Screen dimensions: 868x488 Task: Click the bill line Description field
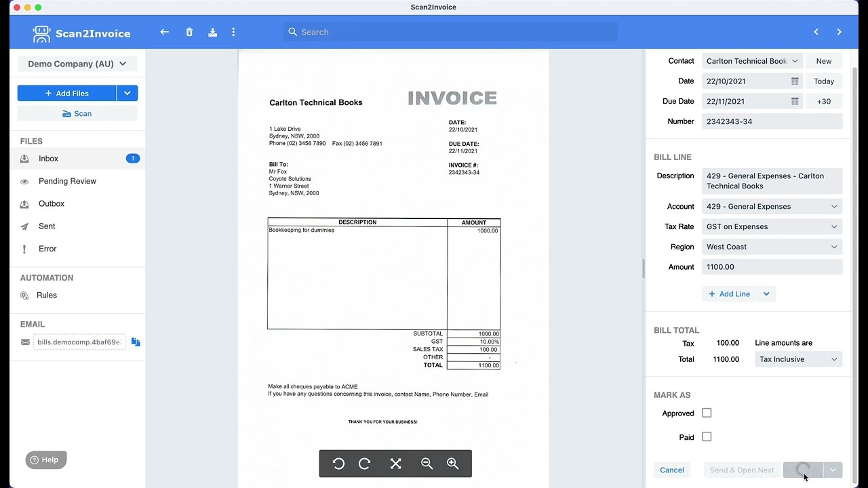pos(772,181)
